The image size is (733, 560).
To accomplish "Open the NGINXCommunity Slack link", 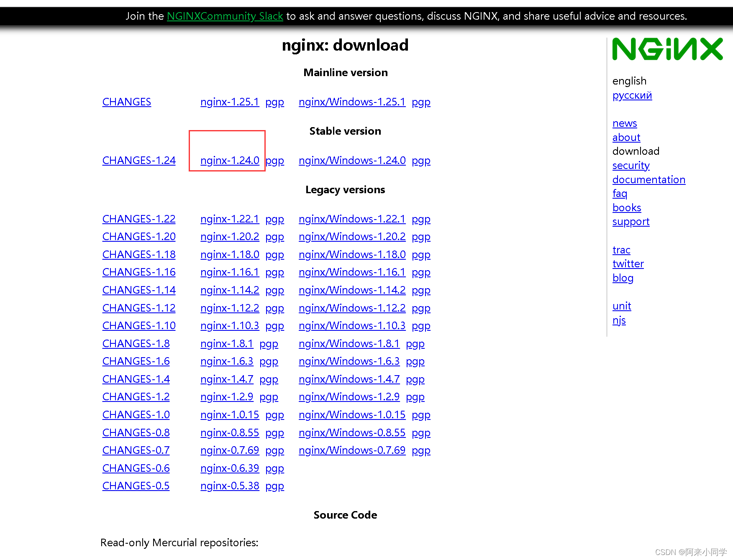I will coord(225,16).
